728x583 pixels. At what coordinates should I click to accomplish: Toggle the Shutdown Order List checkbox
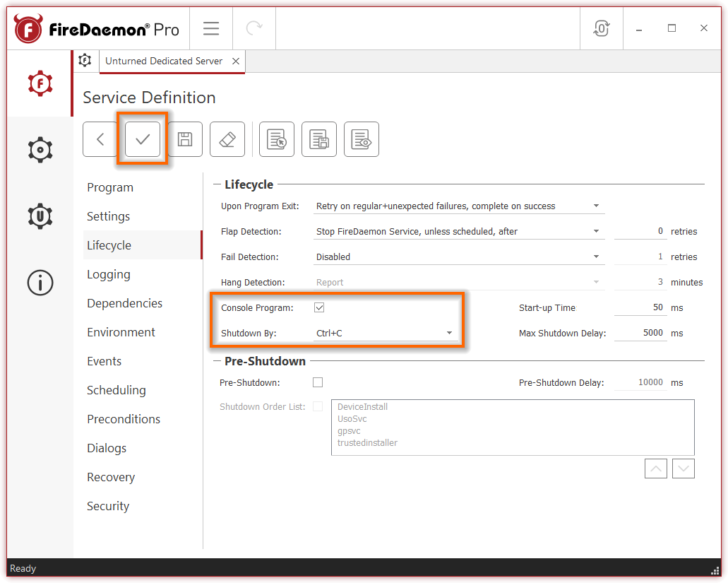click(318, 406)
